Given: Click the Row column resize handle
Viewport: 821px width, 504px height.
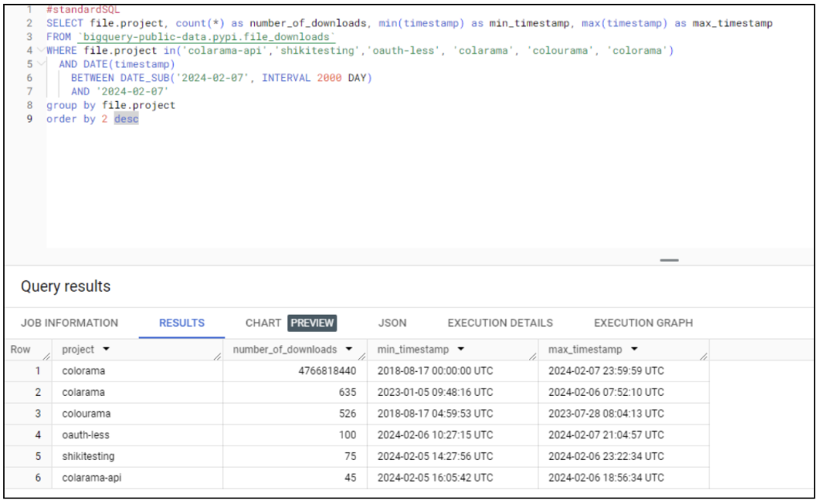Looking at the screenshot, I should 47,356.
